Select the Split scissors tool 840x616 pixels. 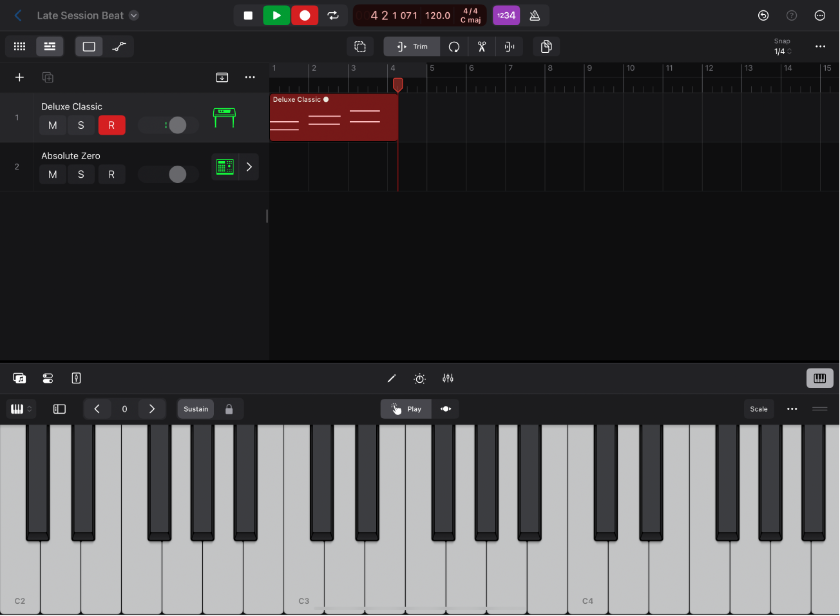coord(481,46)
